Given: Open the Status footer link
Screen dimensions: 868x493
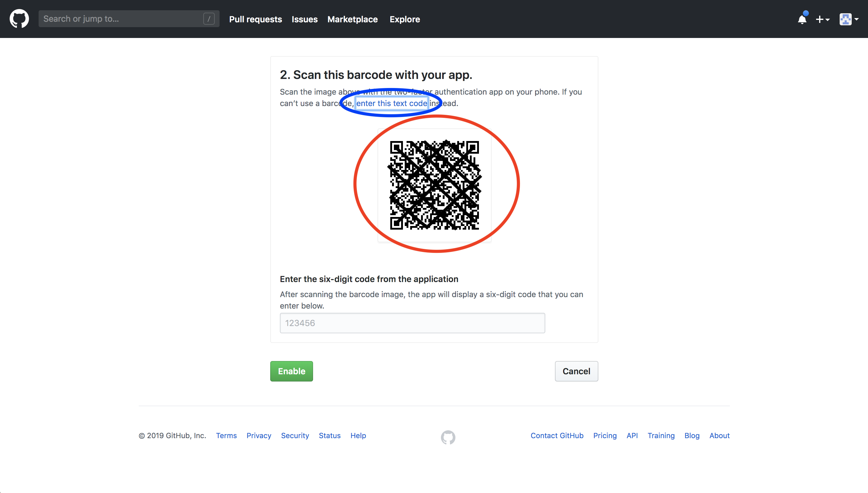Looking at the screenshot, I should 329,435.
